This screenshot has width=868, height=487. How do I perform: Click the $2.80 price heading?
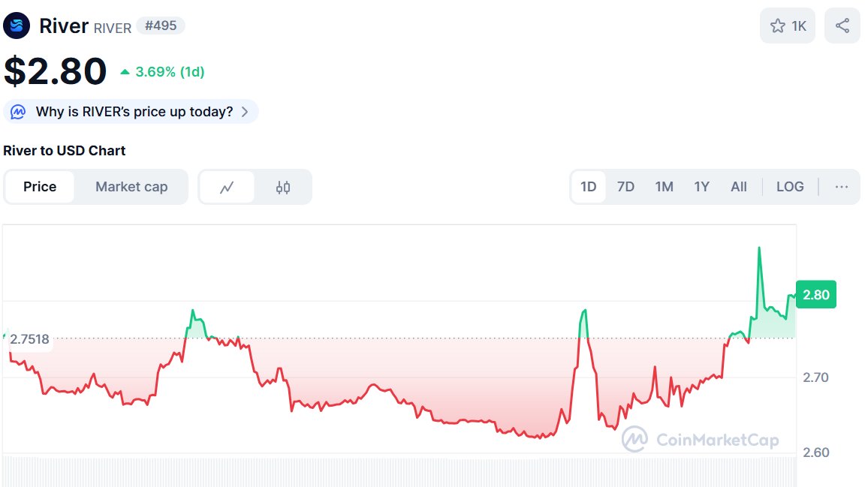point(56,71)
